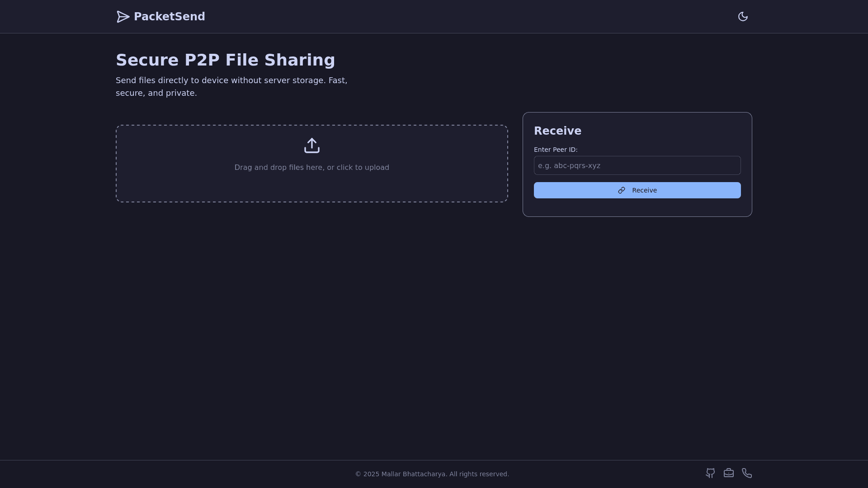Click the copyright Mallar Bhattacharya footer text

432,474
